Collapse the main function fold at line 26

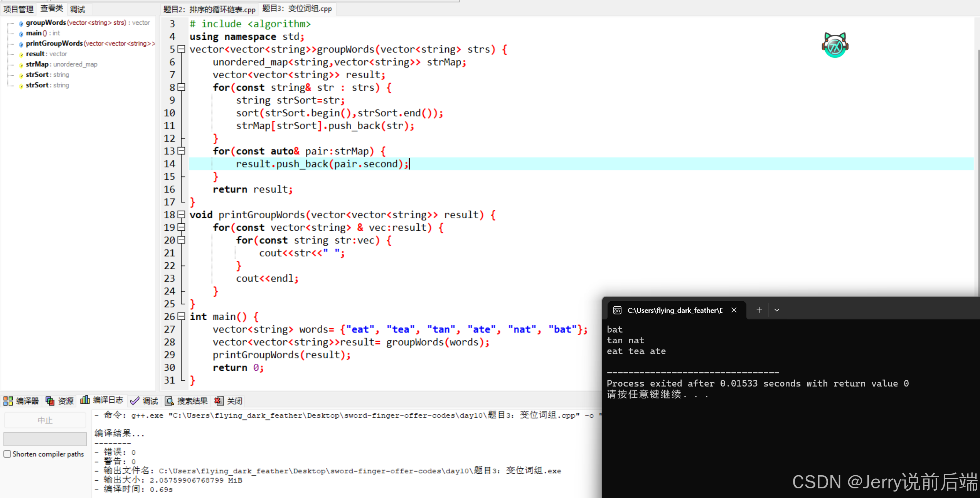(181, 316)
